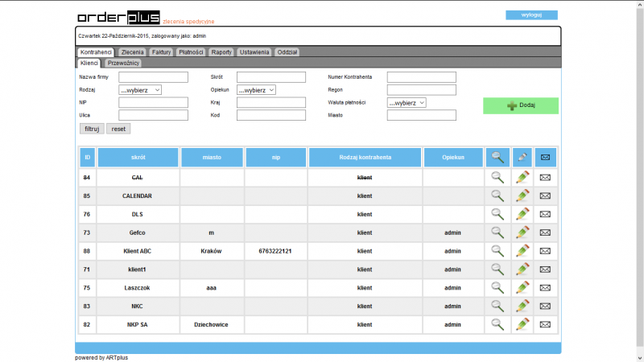Image resolution: width=644 pixels, height=362 pixels.
Task: Switch to the Kontrahenci tab
Action: pyautogui.click(x=96, y=52)
